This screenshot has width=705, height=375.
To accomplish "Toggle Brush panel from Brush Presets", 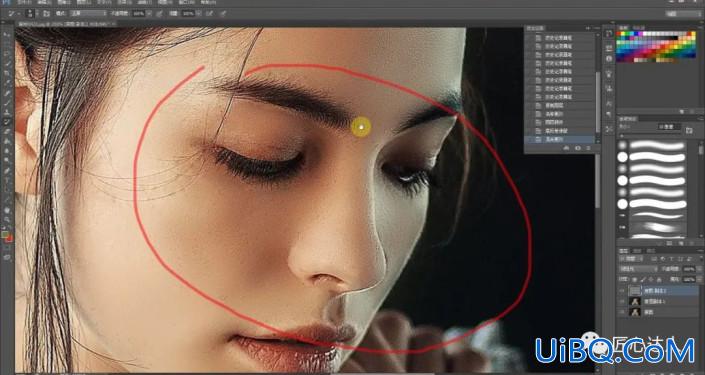I will pyautogui.click(x=689, y=130).
